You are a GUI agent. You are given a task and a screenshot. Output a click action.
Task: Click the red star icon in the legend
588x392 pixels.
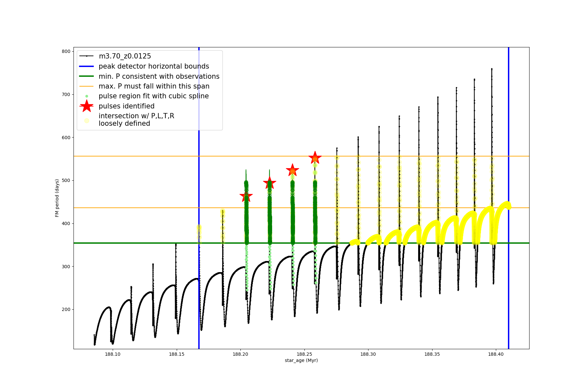click(87, 106)
